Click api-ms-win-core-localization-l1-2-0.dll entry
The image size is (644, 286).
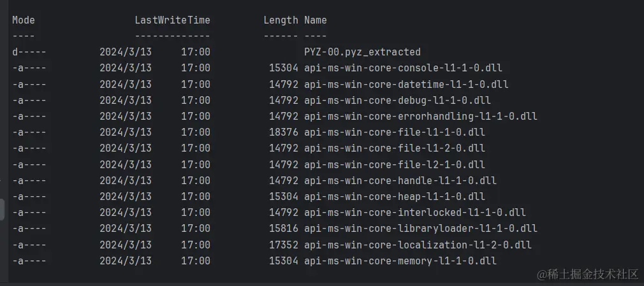click(x=418, y=245)
